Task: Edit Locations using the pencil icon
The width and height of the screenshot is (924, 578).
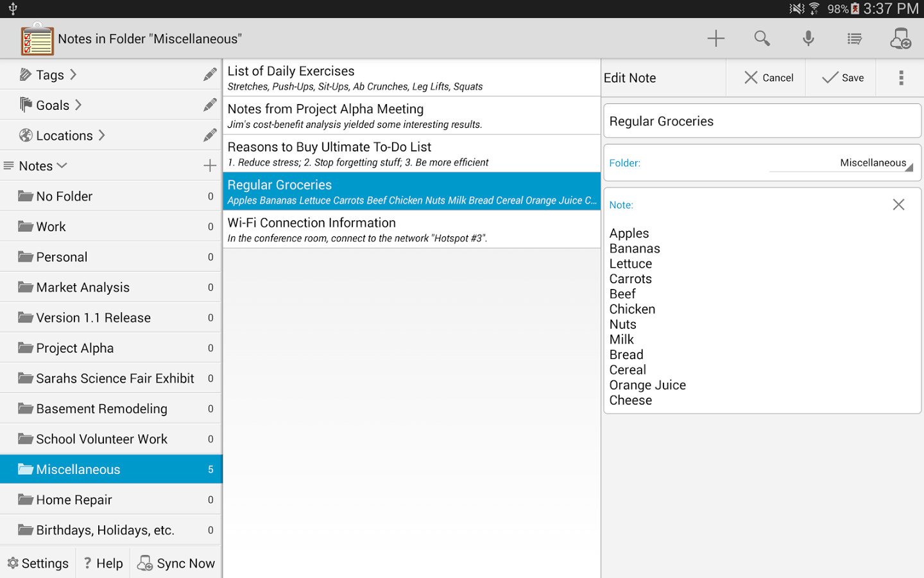Action: point(210,136)
